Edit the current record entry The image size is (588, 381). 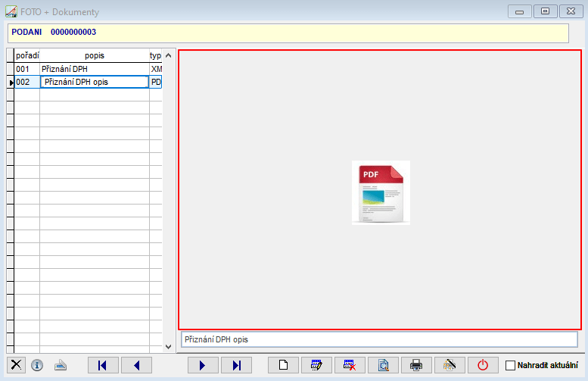(316, 365)
